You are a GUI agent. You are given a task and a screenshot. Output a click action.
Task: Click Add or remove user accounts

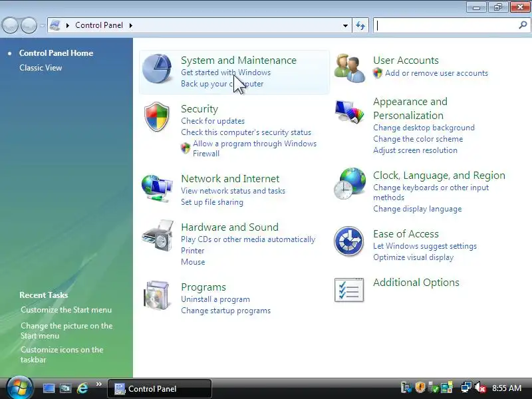436,73
